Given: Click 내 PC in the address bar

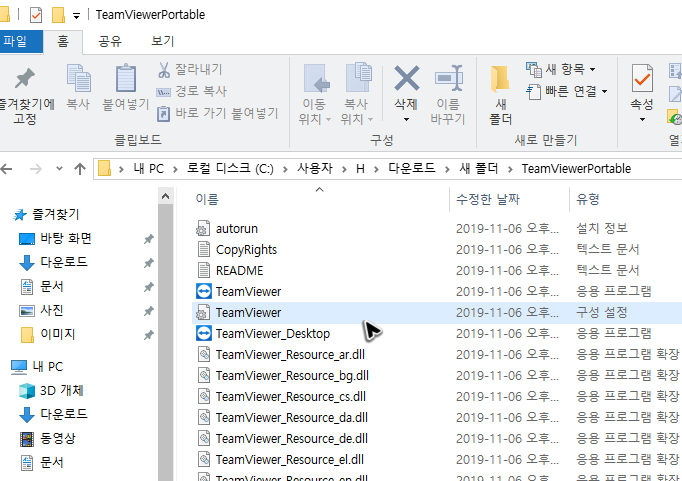Looking at the screenshot, I should pyautogui.click(x=148, y=169).
